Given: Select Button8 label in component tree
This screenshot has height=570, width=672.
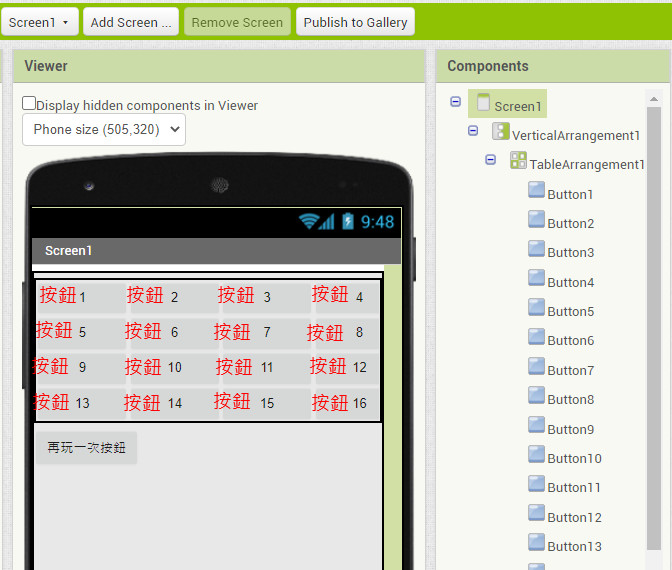Looking at the screenshot, I should click(x=571, y=399).
